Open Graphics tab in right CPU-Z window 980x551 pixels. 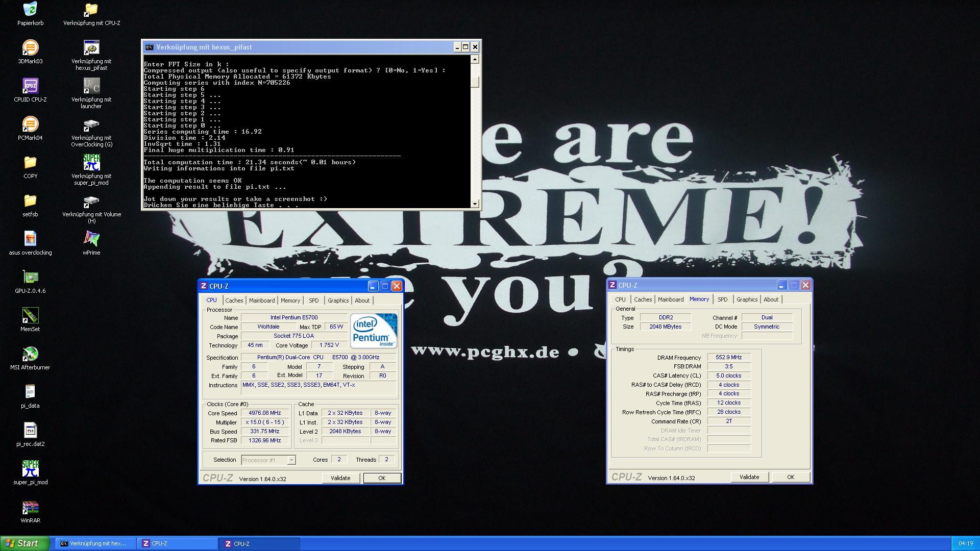pos(747,299)
